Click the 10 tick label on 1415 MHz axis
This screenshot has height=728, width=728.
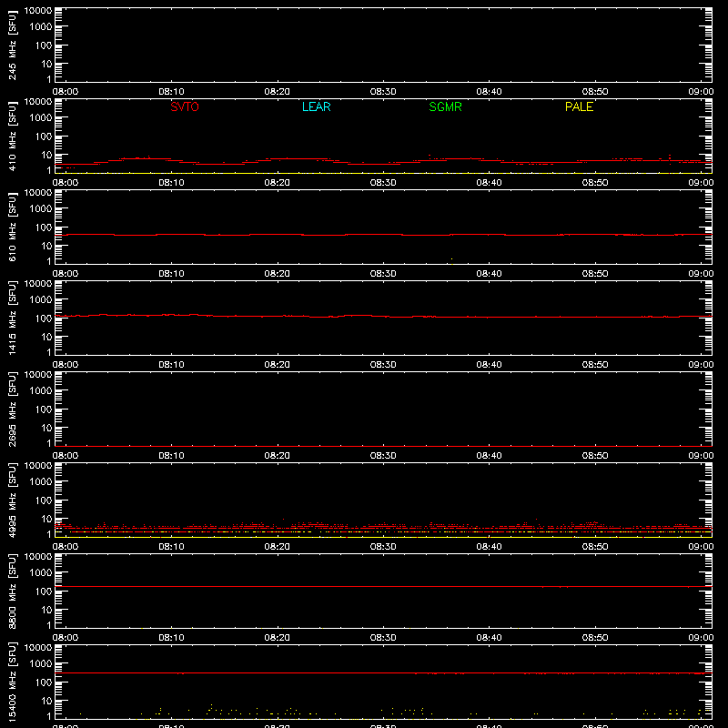pos(46,337)
